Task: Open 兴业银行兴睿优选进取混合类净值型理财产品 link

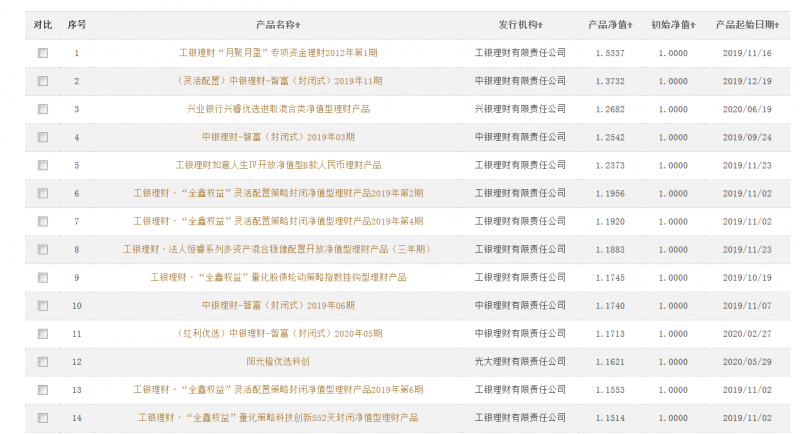Action: click(278, 109)
